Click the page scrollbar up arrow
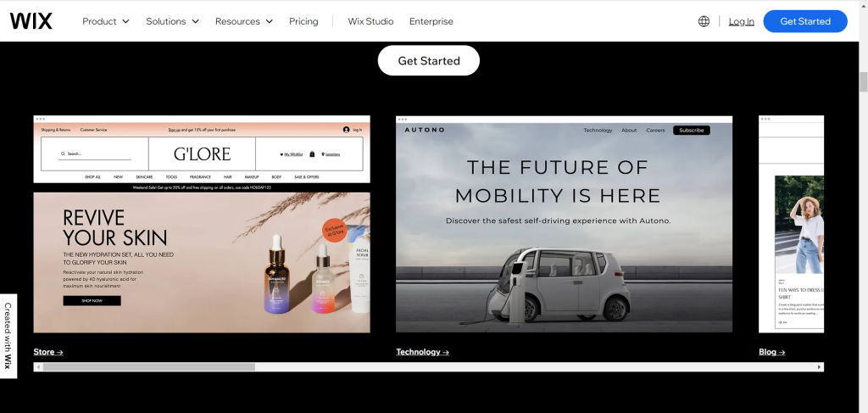 pyautogui.click(x=863, y=6)
